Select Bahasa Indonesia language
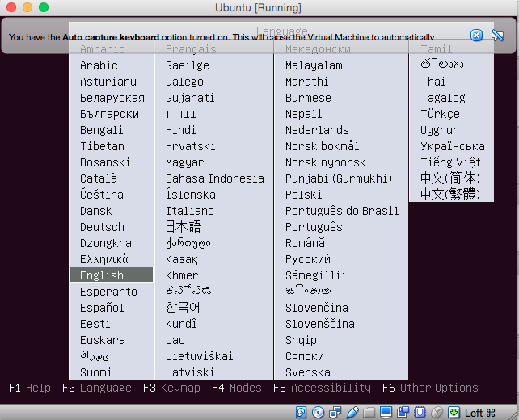The image size is (519, 420). pyautogui.click(x=213, y=178)
